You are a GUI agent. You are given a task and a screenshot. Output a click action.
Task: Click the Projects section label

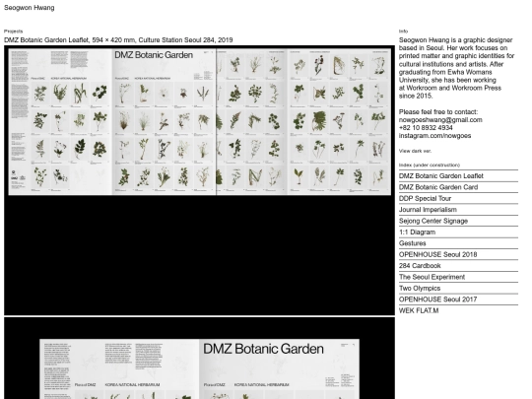[13, 32]
